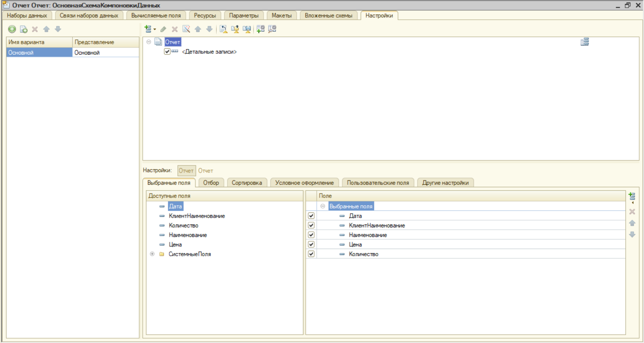The height and width of the screenshot is (343, 644).
Task: Add new structure element icon
Action: [148, 29]
